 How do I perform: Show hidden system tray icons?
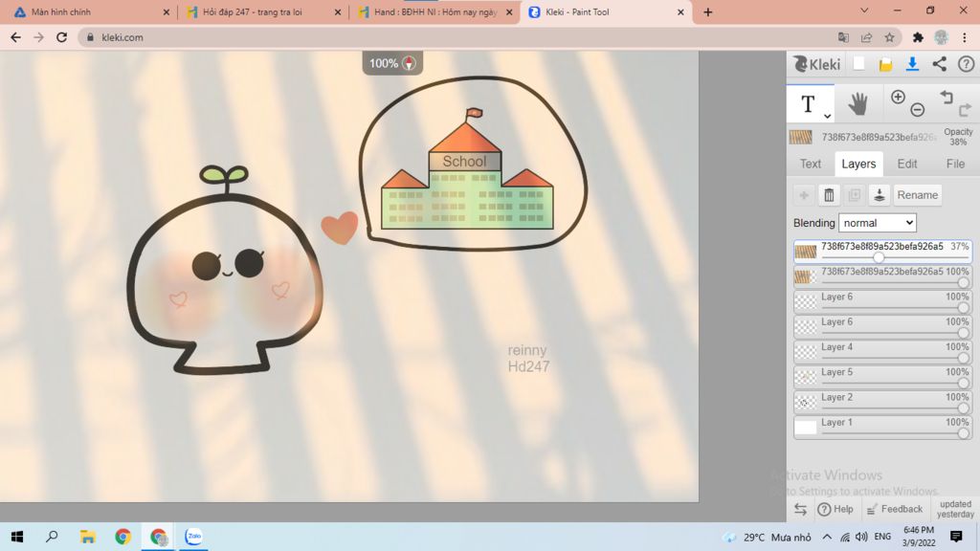tap(827, 537)
